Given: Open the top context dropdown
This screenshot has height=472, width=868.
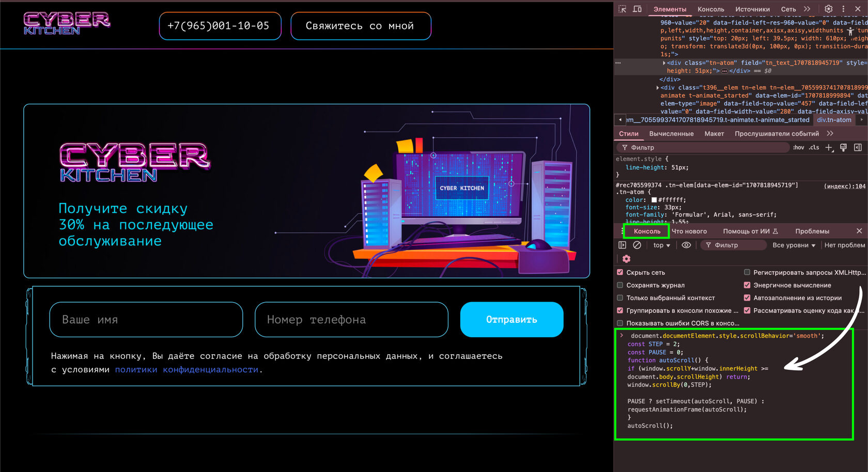Looking at the screenshot, I should 661,245.
